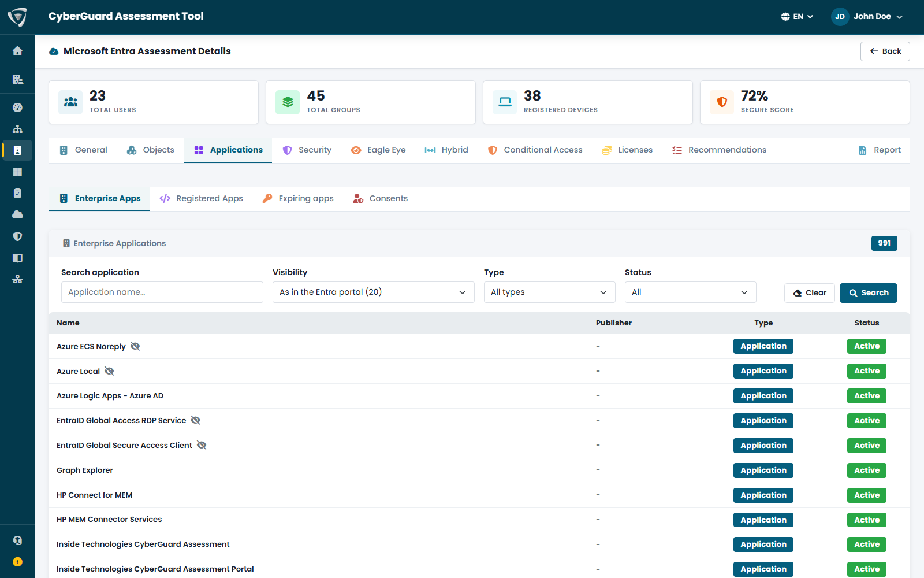Open the EN language selector

797,17
